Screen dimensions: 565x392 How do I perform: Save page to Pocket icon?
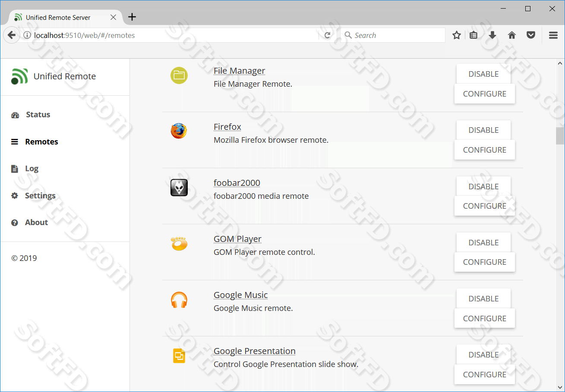coord(531,35)
